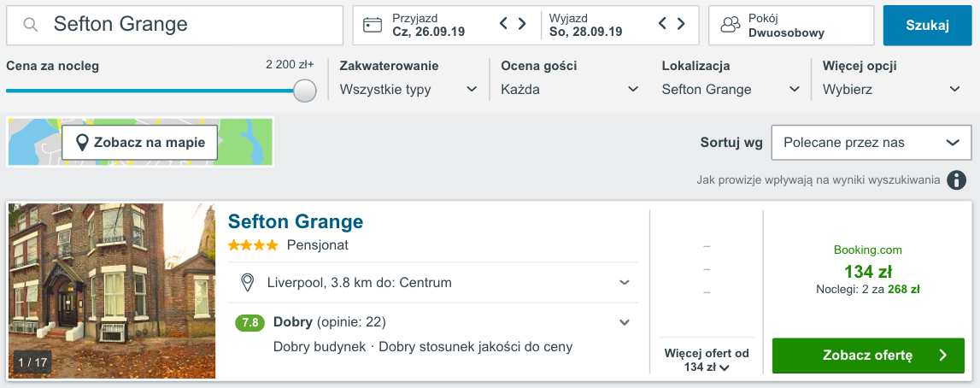
Task: Open Ocena gości rating dropdown
Action: pos(570,89)
